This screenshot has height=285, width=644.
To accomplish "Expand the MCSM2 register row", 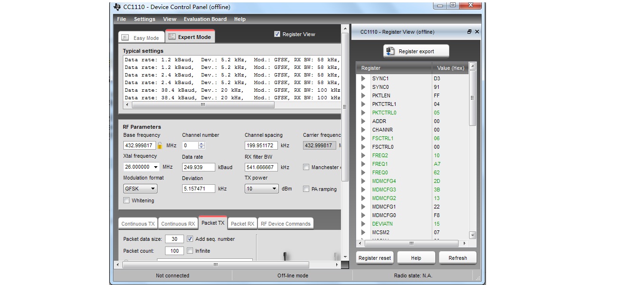I will [363, 232].
